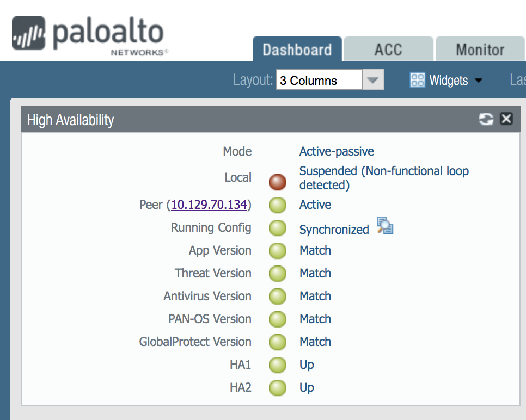Open the Layout dropdown arrow

[372, 81]
